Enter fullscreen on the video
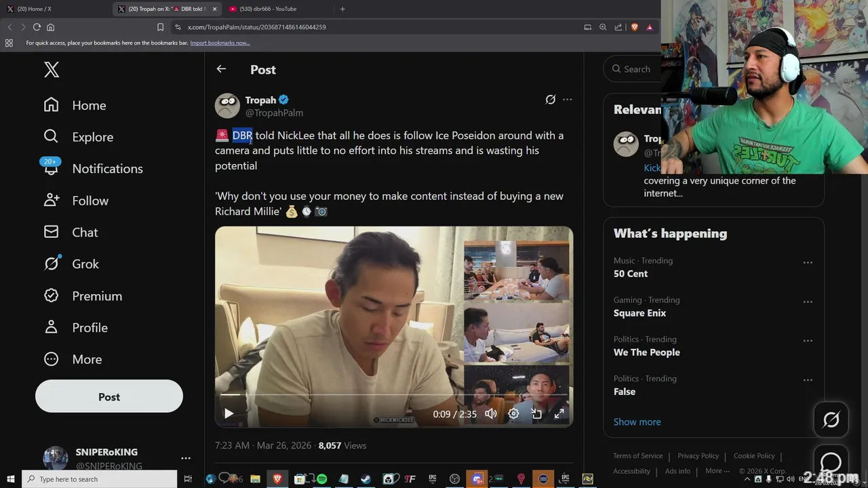The width and height of the screenshot is (868, 488). [559, 413]
